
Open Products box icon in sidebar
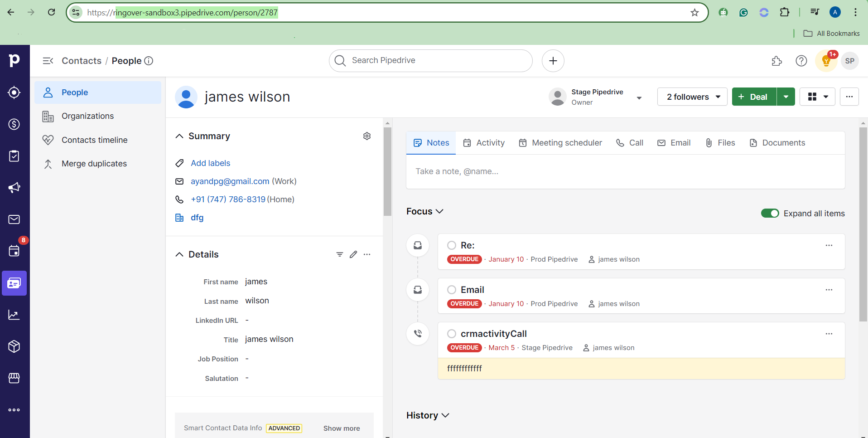(14, 346)
